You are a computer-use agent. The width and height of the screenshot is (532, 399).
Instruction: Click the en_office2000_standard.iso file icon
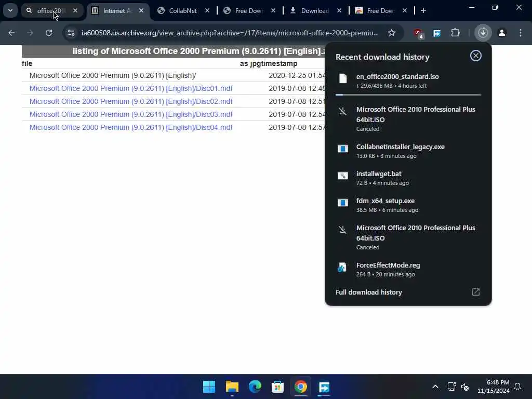click(x=343, y=78)
